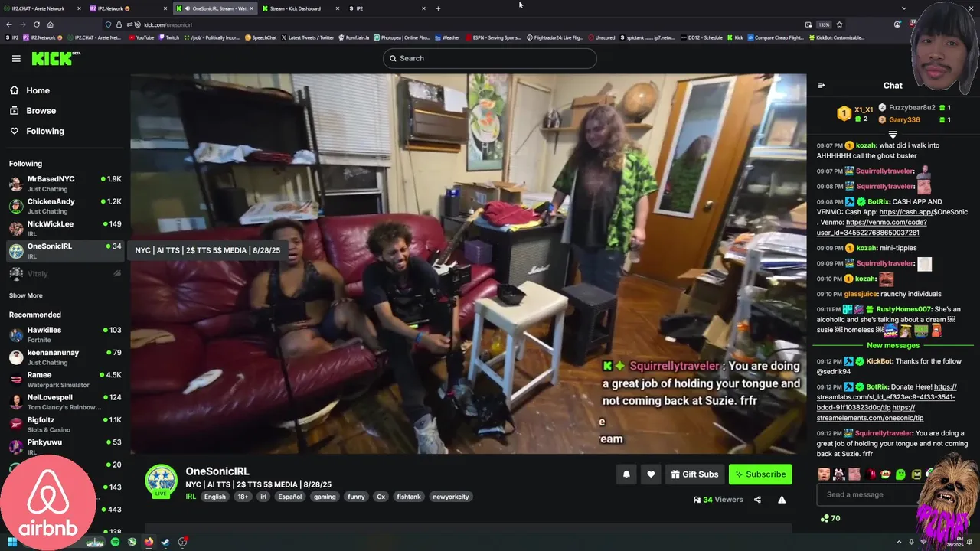
Task: Toggle notification bell for the channel
Action: point(626,474)
